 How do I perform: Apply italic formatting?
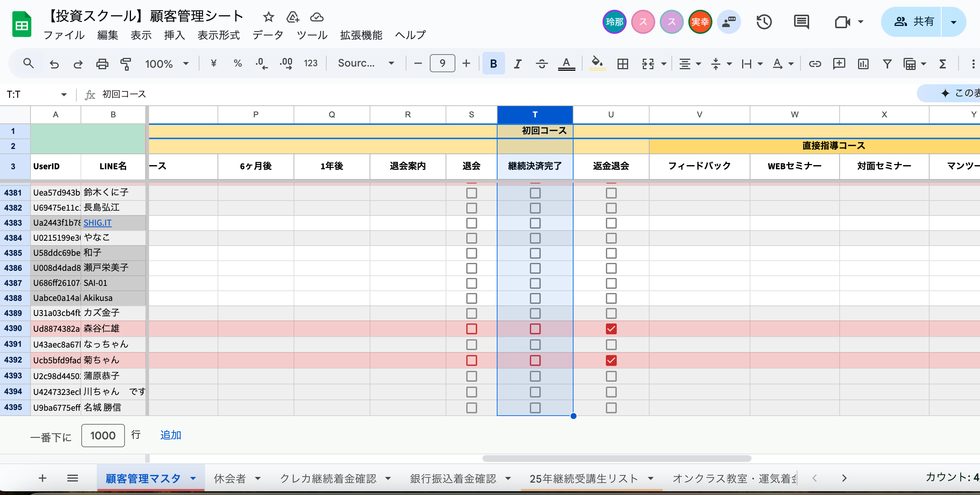(517, 64)
